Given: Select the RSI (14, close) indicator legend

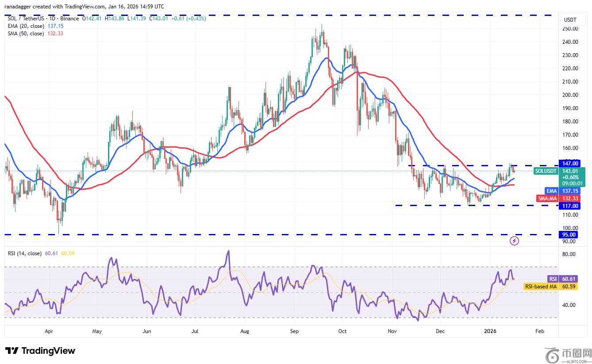Looking at the screenshot, I should pyautogui.click(x=25, y=253).
